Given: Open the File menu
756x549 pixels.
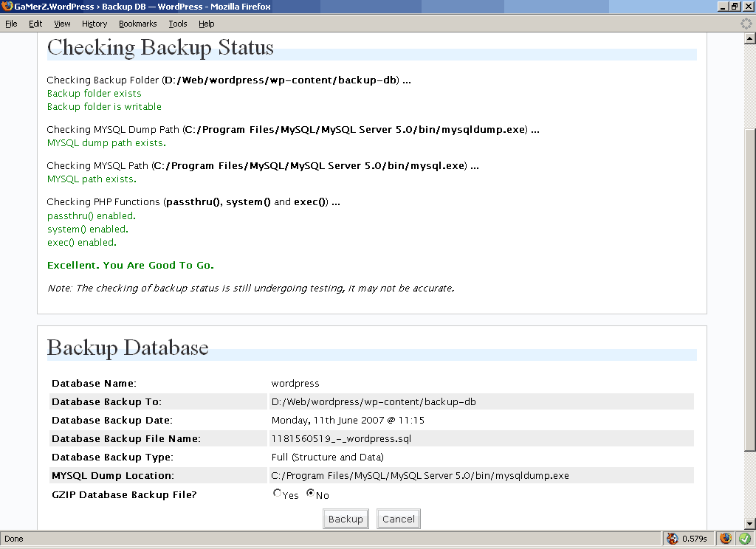Looking at the screenshot, I should [11, 24].
